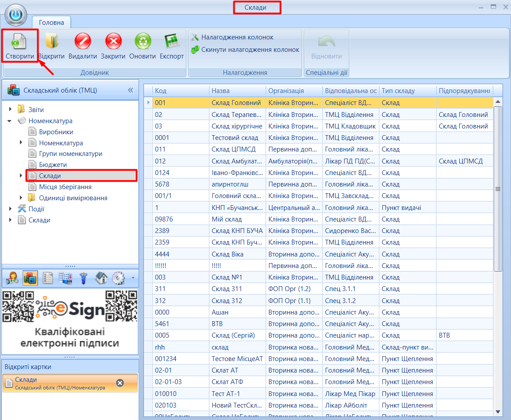Screen dimensions: 511x420
Task: Click the Склад ЦПМСД subordination cell
Action: click(x=465, y=161)
